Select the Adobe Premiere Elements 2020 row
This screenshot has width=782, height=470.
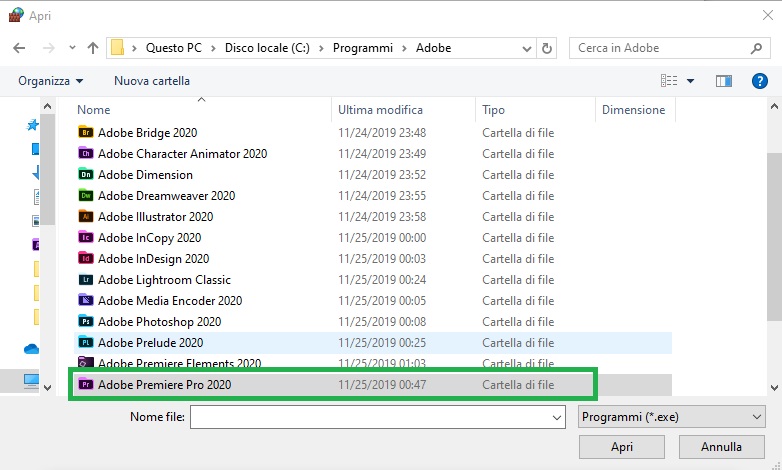tap(373, 364)
